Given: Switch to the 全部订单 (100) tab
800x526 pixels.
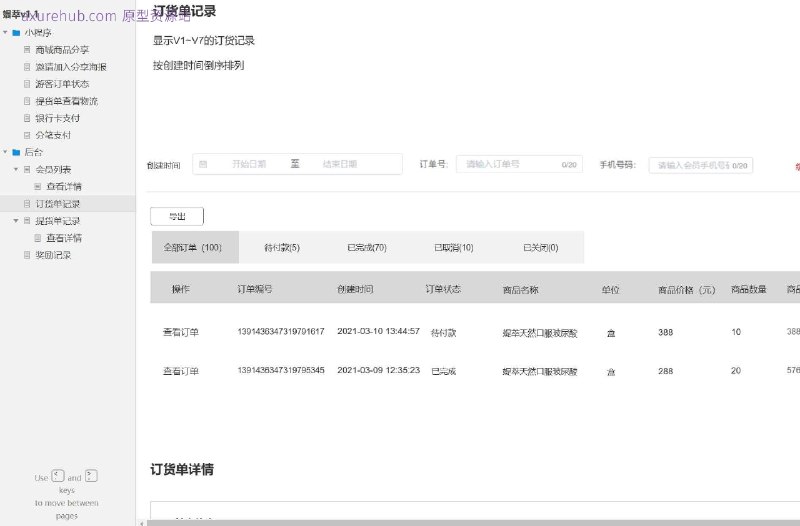Looking at the screenshot, I should pyautogui.click(x=195, y=247).
